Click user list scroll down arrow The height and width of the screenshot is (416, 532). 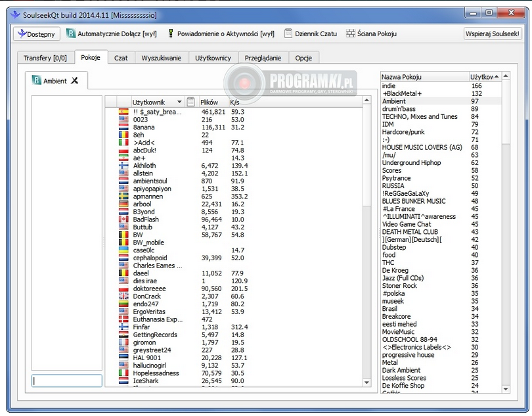tap(366, 382)
